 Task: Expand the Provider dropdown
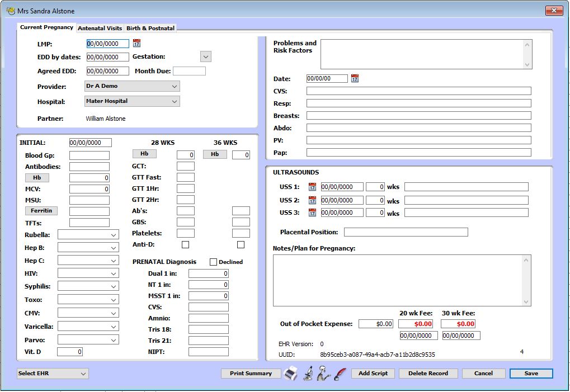(174, 87)
